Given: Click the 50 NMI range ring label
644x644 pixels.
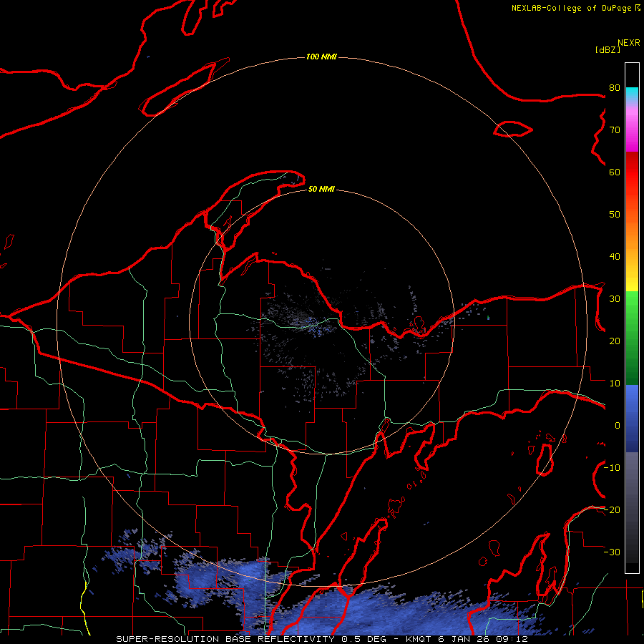Looking at the screenshot, I should click(x=321, y=189).
